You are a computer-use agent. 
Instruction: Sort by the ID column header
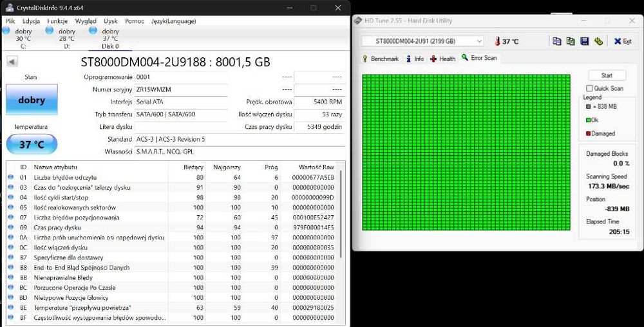click(x=23, y=167)
